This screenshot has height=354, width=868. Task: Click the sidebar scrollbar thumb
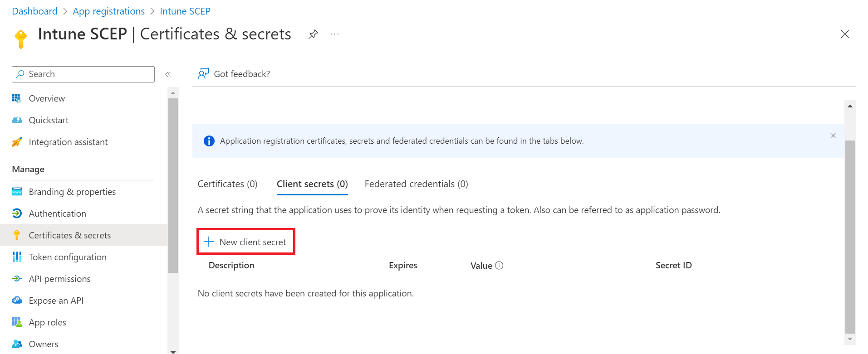(x=173, y=185)
